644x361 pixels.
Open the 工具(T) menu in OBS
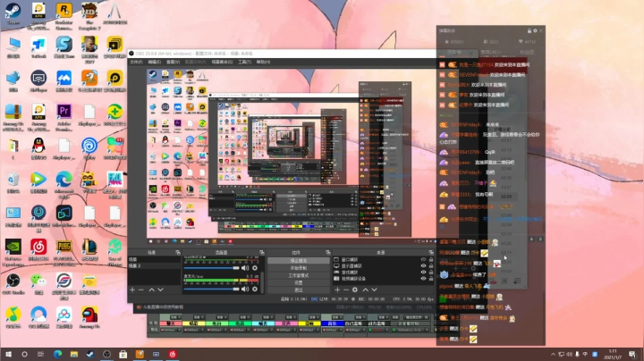[x=244, y=62]
